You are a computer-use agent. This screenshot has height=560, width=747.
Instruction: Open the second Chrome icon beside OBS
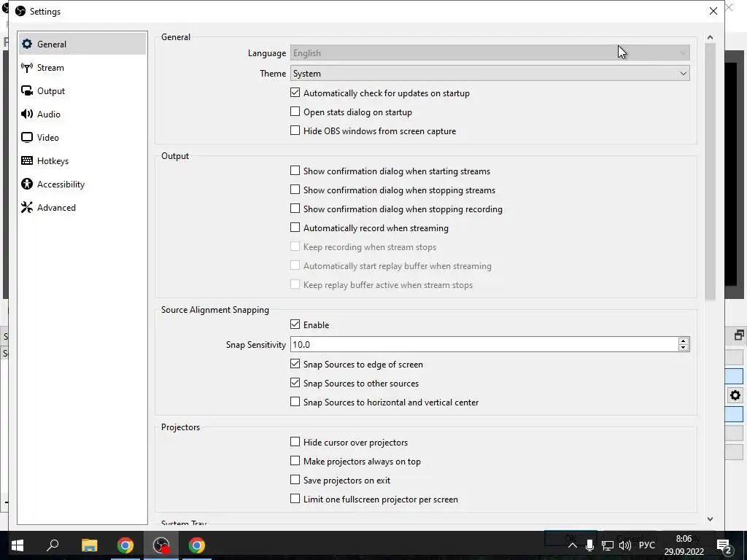click(x=197, y=545)
